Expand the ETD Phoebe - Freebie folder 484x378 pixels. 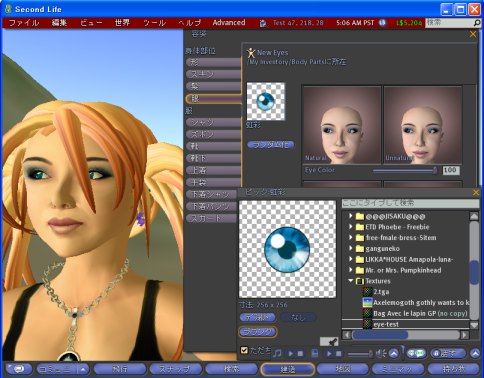(x=351, y=227)
